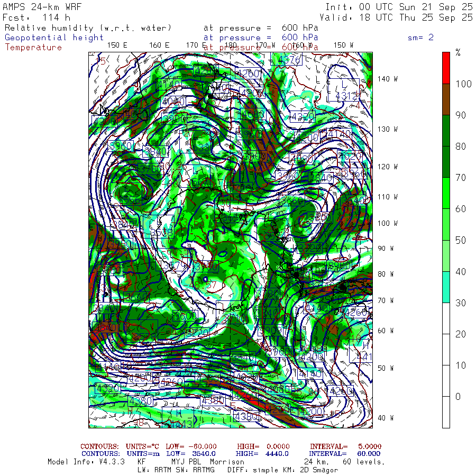This screenshot has height=476, width=476.
Task: Click the red swatch atop the humidity legend
Action: [446, 67]
